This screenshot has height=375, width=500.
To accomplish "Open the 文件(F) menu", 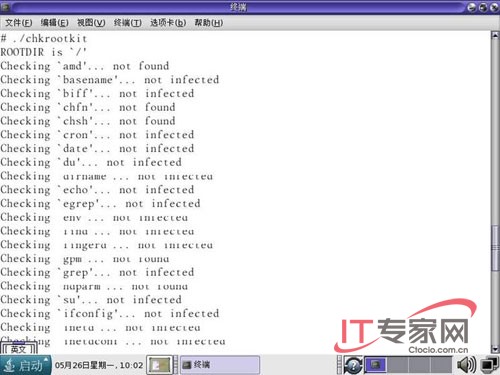I will click(19, 23).
